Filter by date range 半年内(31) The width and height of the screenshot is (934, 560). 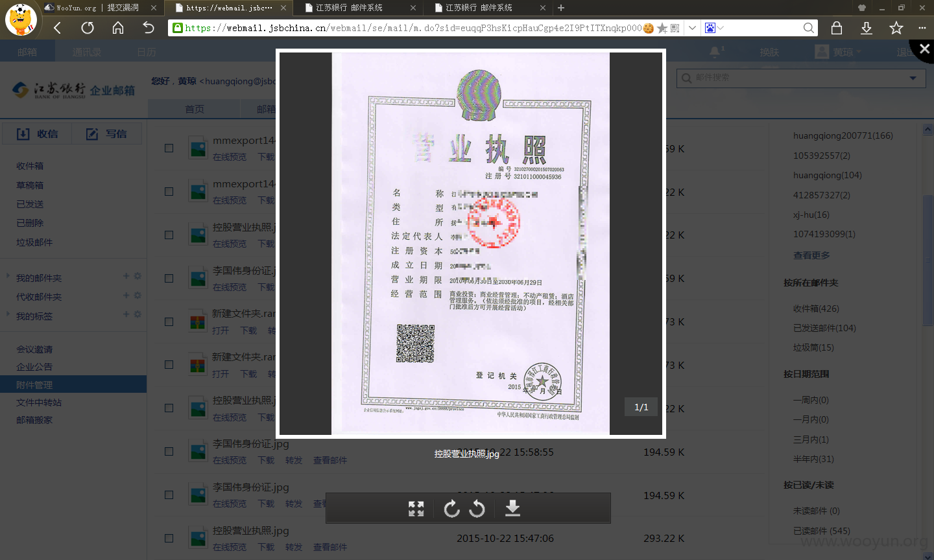pyautogui.click(x=813, y=459)
